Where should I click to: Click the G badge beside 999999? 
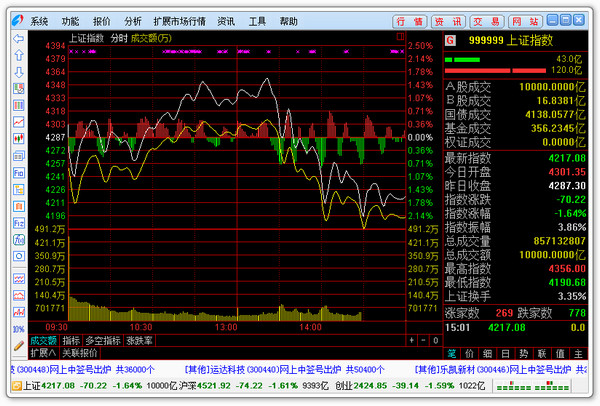tap(450, 40)
